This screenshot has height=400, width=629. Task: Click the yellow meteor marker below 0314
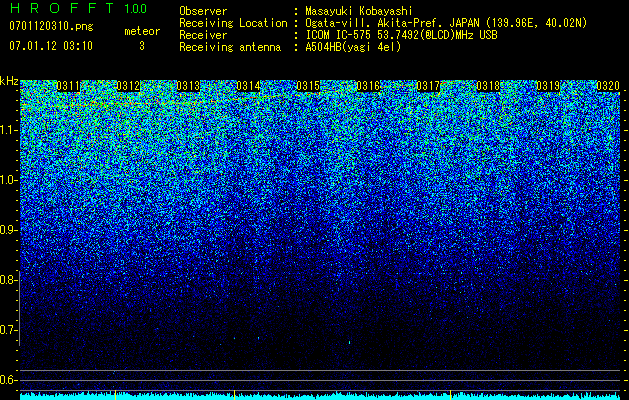coord(234,394)
